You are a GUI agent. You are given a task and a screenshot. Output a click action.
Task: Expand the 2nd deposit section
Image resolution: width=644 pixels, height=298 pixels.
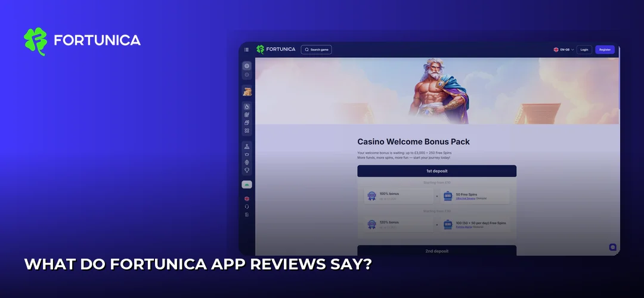pos(436,250)
